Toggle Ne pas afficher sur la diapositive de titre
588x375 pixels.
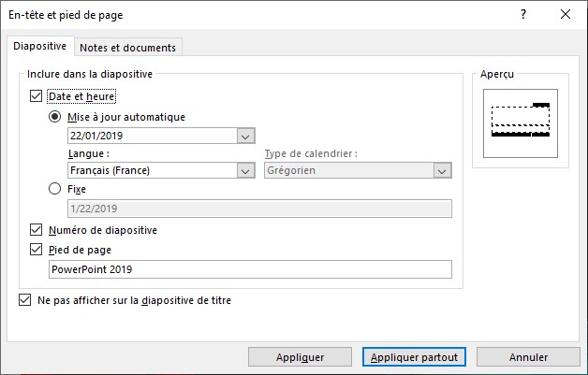coord(24,301)
